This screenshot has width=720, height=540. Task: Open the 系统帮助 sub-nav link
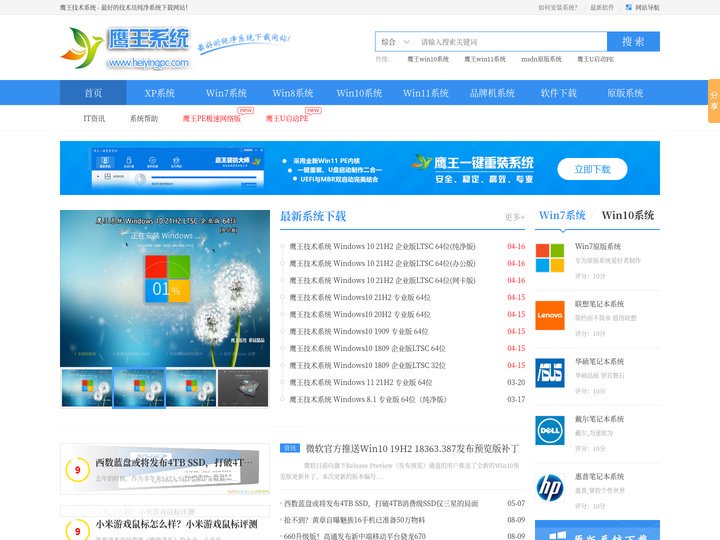pos(144,118)
